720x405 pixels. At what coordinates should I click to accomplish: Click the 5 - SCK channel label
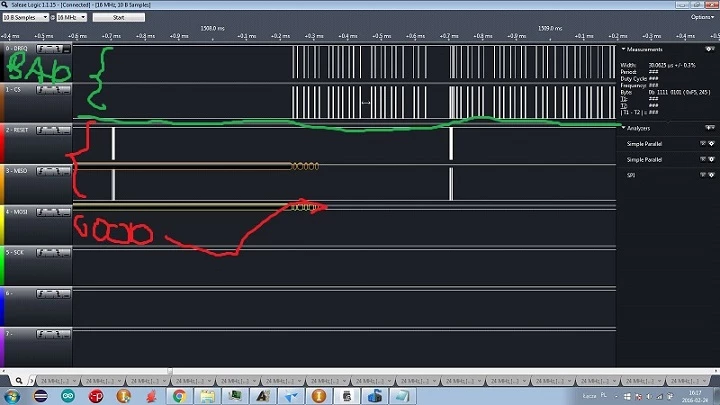(15, 252)
